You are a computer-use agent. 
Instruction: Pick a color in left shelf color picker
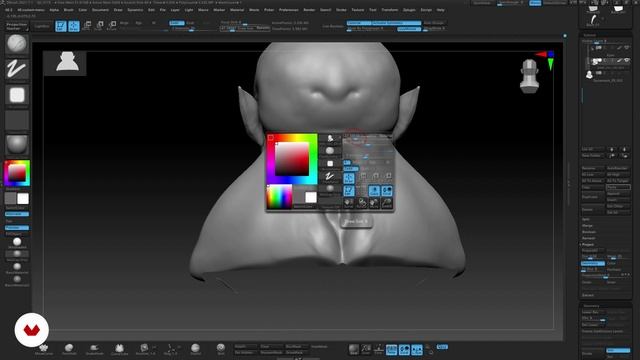[x=17, y=173]
